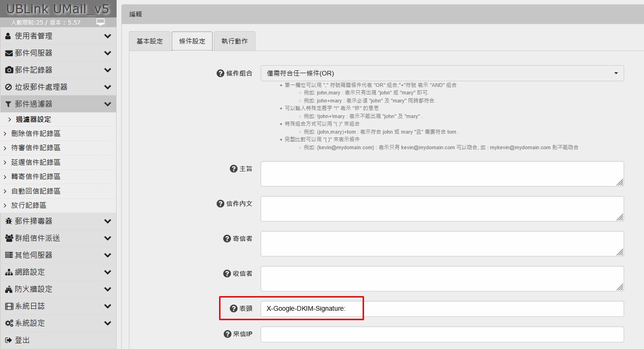644x349 pixels.
Task: Click question mark icon beside 寄信者
Action: point(227,238)
